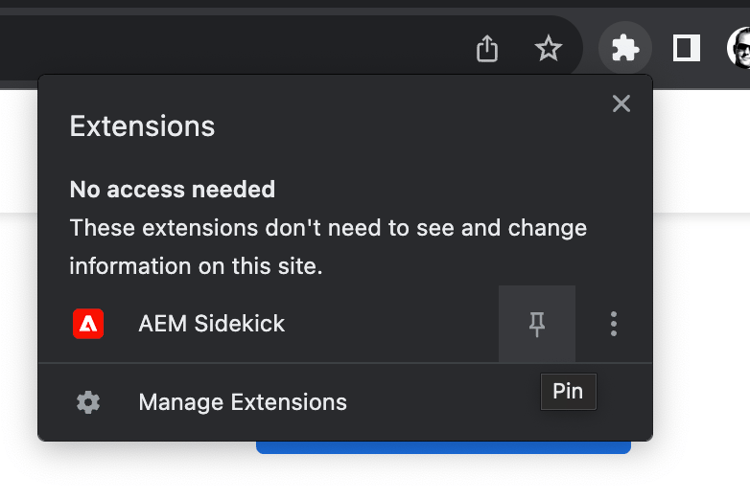Click the blue button below the popup
Screen dimensions: 750x500
pyautogui.click(x=443, y=447)
